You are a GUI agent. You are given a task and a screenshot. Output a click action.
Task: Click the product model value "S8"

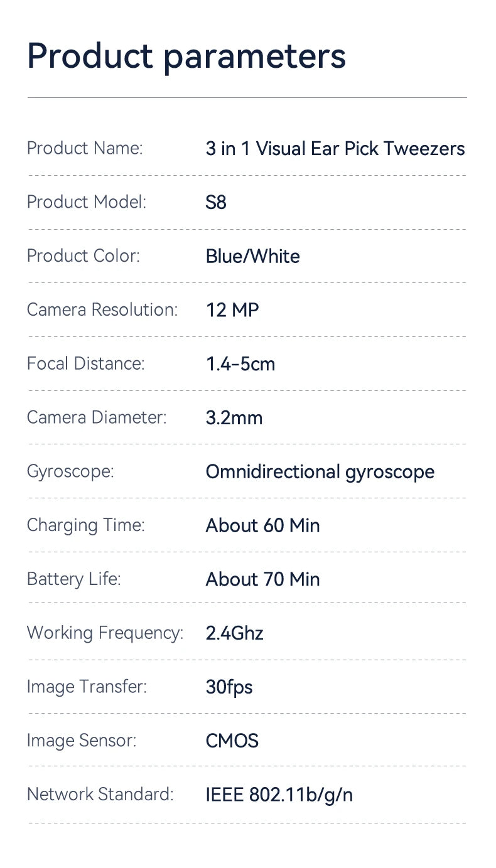216,202
